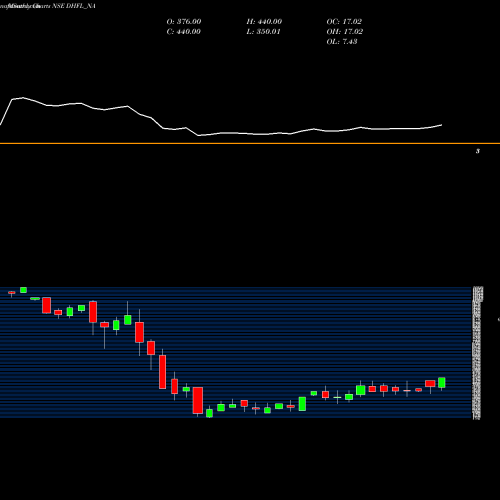Click the OC: 17.02 percentage reading

coord(344,22)
